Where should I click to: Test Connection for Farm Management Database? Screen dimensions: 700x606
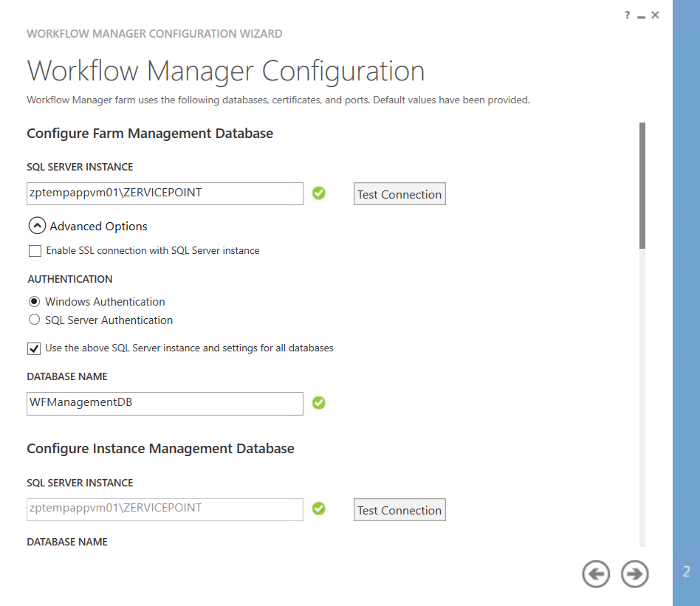click(x=399, y=194)
